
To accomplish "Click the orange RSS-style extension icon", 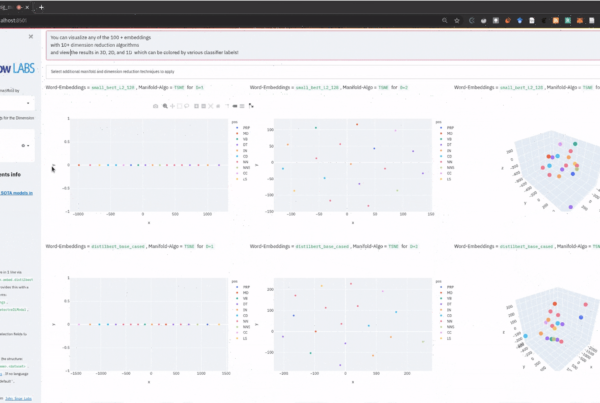I will click(x=556, y=20).
